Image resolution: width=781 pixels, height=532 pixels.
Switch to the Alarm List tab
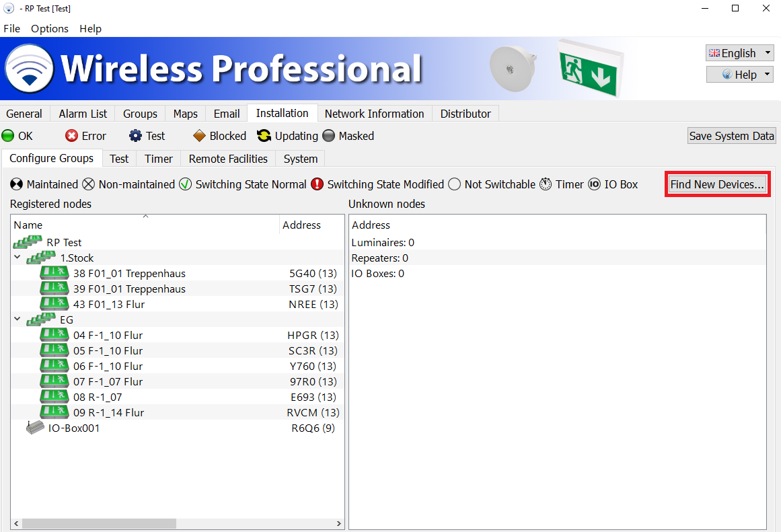tap(83, 114)
